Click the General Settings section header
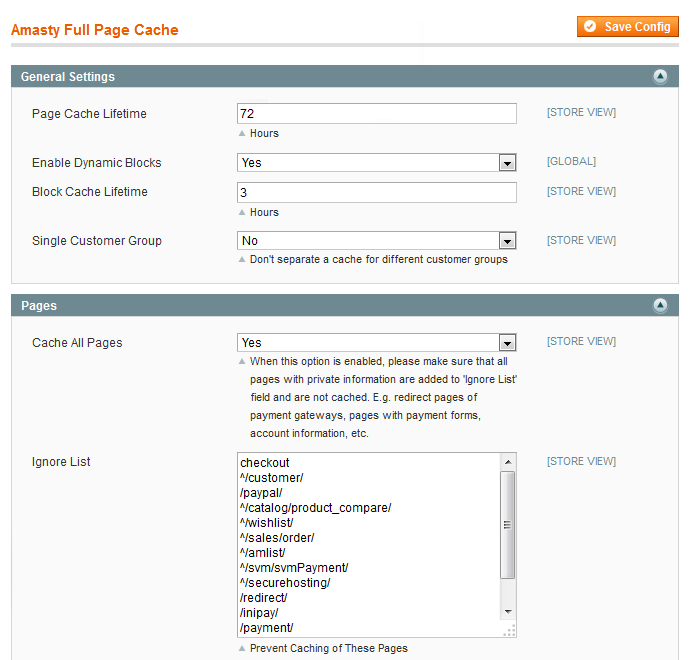 tap(345, 76)
